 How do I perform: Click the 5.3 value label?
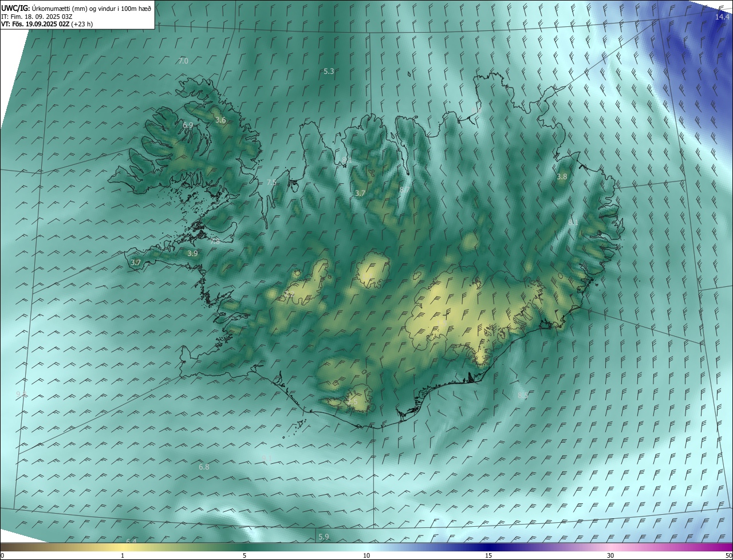click(329, 72)
